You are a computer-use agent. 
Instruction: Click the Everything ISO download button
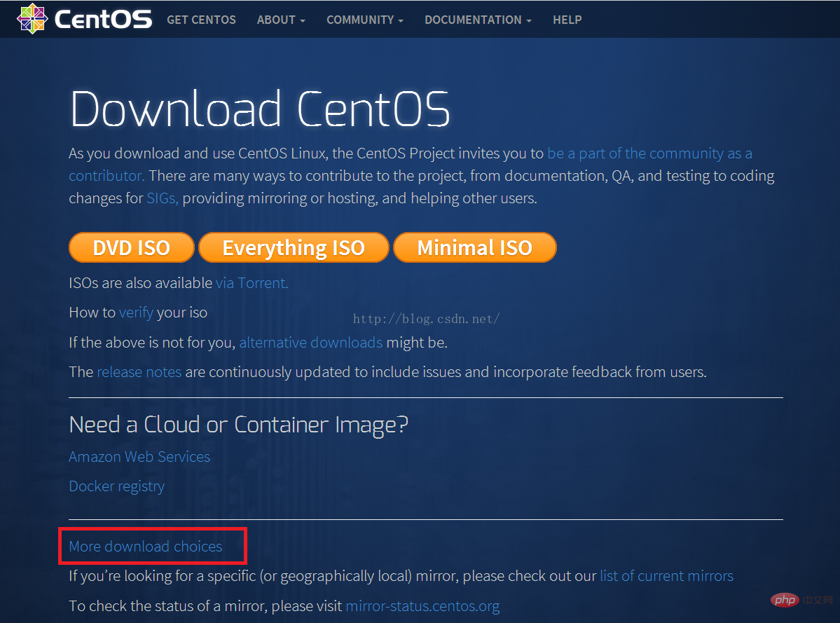tap(294, 247)
